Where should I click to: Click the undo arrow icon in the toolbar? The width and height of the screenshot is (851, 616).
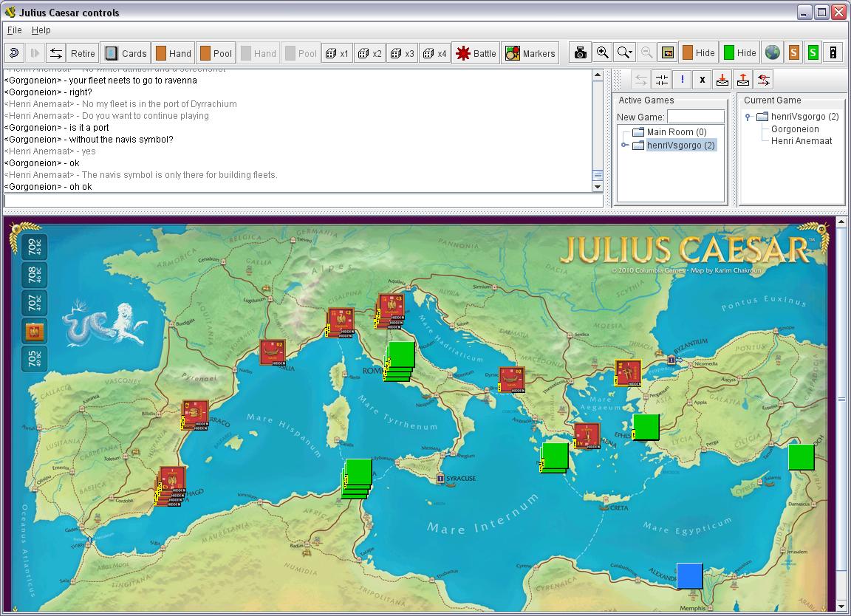pos(14,53)
